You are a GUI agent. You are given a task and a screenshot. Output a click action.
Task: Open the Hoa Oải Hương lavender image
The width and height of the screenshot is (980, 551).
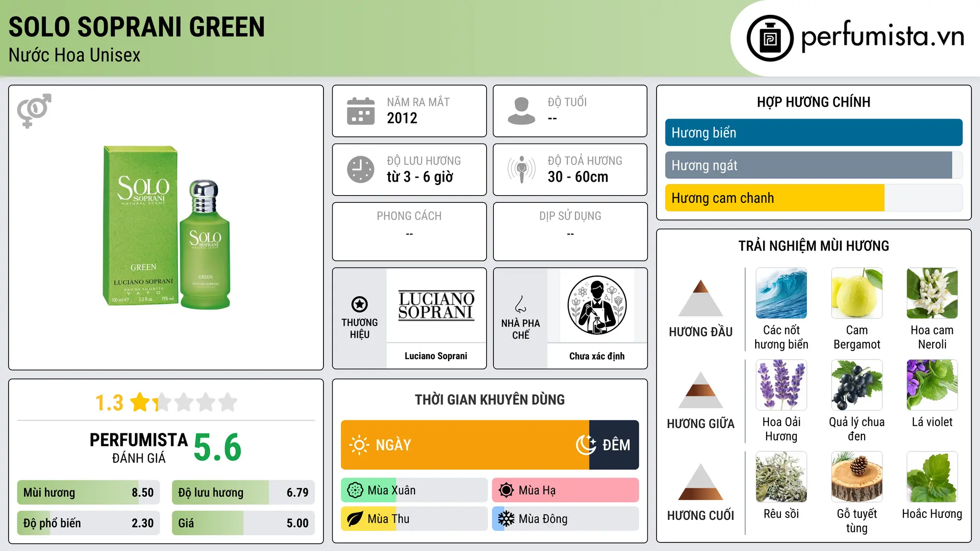[x=781, y=385]
